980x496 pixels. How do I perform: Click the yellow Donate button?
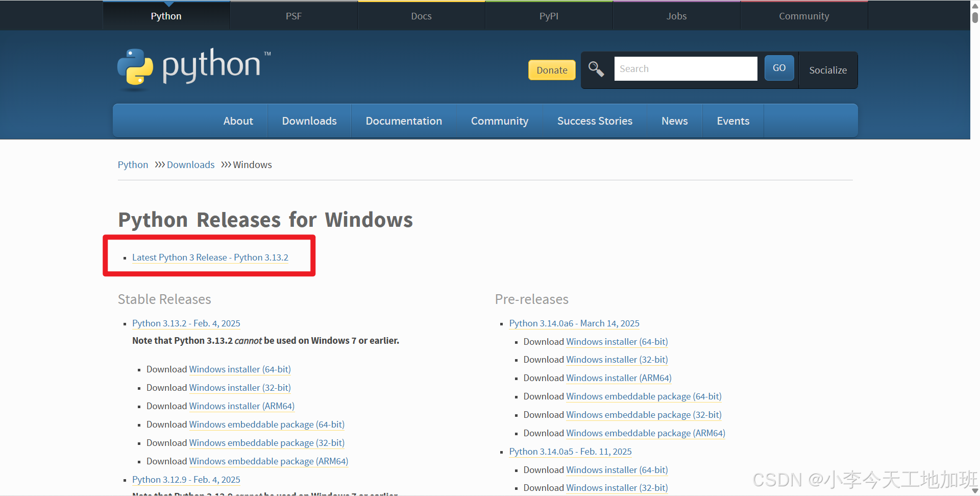click(x=552, y=70)
